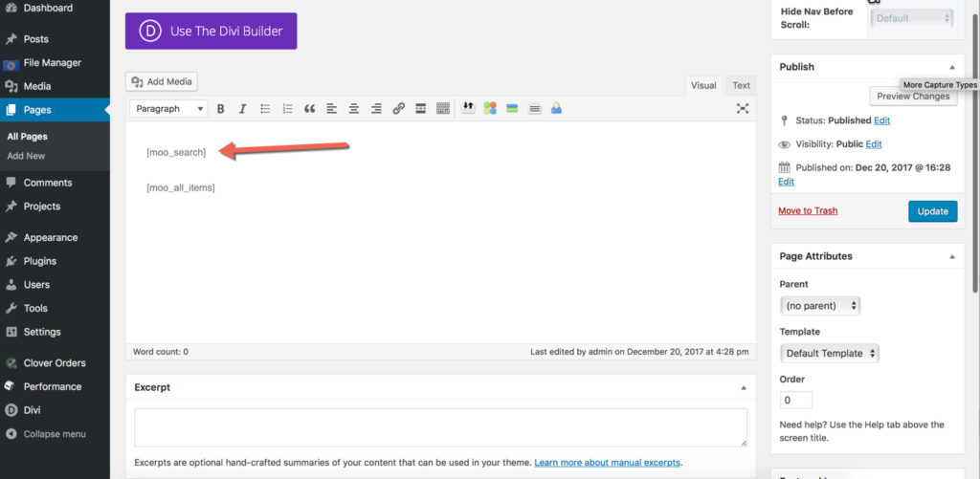Open the Paragraph format dropdown

point(168,109)
